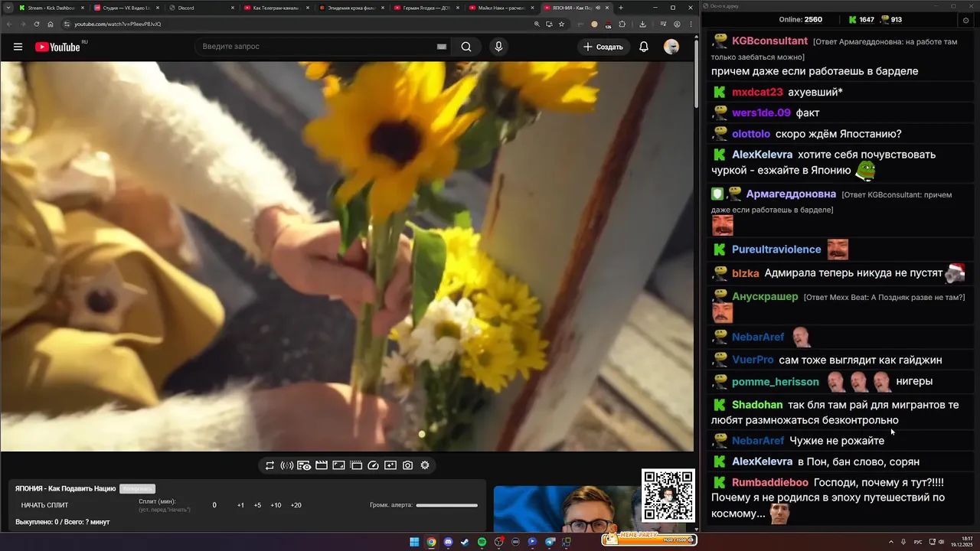980x551 pixels.
Task: Reload the page in the browser
Action: (x=36, y=24)
